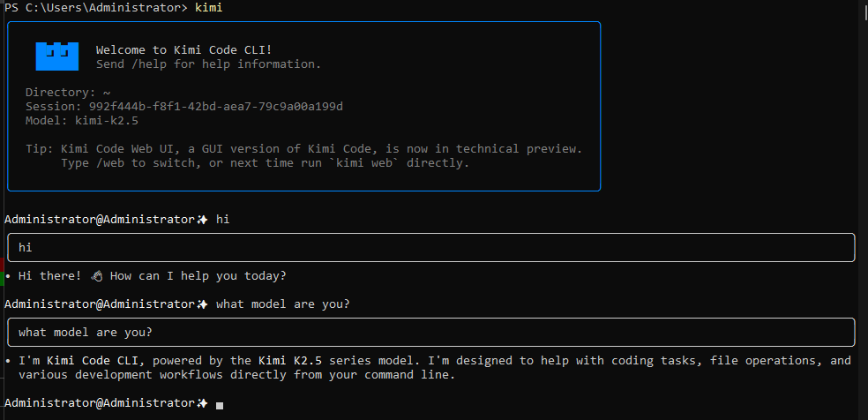The height and width of the screenshot is (420, 868).
Task: Click the 'Model: kimi-k2.5' line
Action: (x=81, y=121)
